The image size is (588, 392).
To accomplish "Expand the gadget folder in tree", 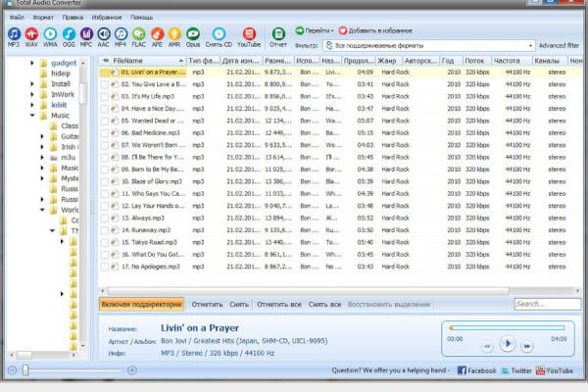I will [32, 63].
